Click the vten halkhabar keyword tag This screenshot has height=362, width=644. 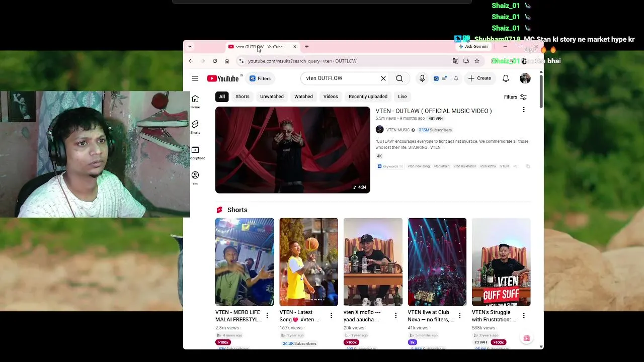[x=465, y=166]
